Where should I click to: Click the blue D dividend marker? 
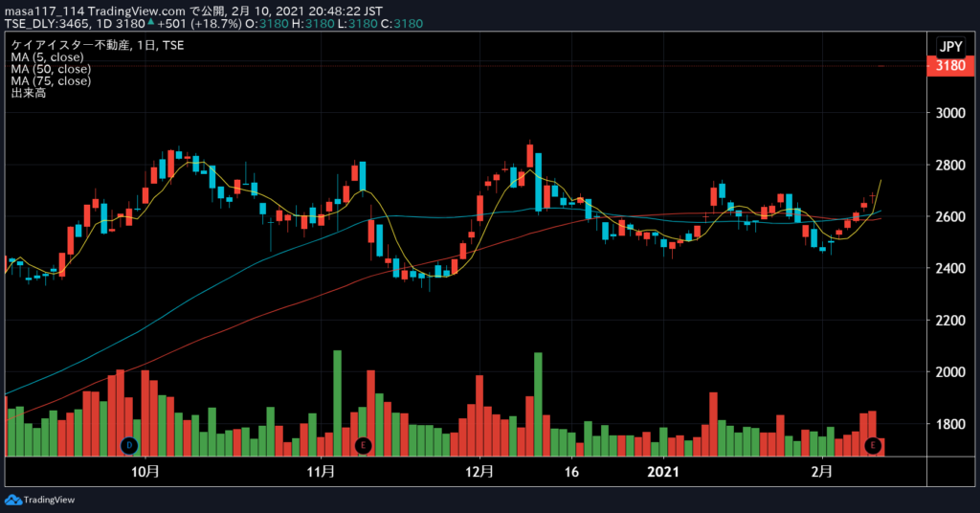coord(129,445)
